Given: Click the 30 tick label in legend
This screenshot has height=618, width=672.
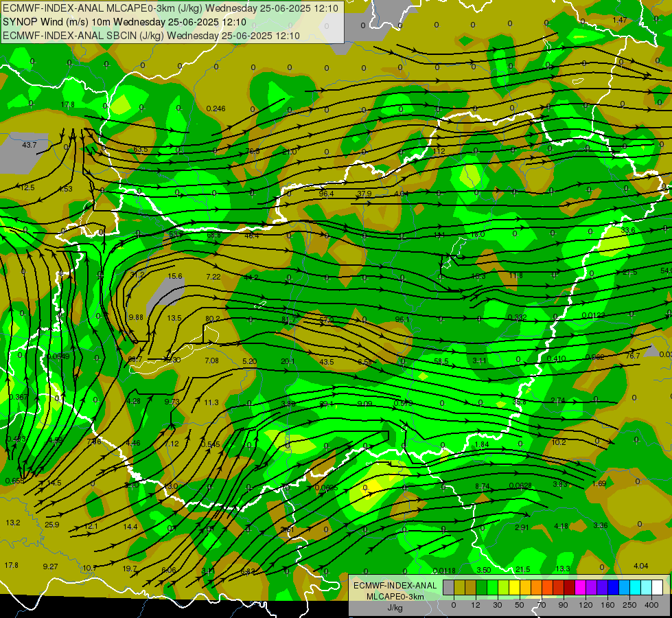Looking at the screenshot, I should (x=497, y=605).
